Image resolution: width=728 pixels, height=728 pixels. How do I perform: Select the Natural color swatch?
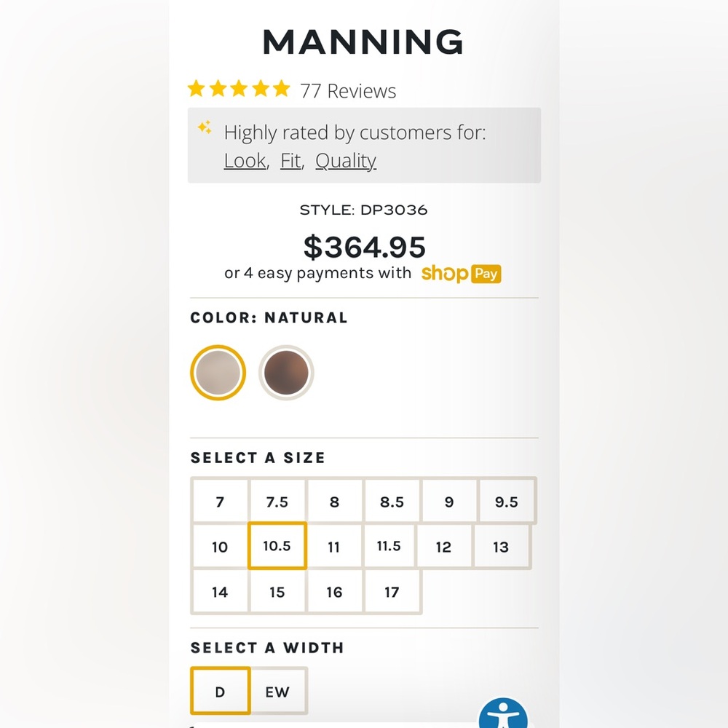[x=218, y=373]
